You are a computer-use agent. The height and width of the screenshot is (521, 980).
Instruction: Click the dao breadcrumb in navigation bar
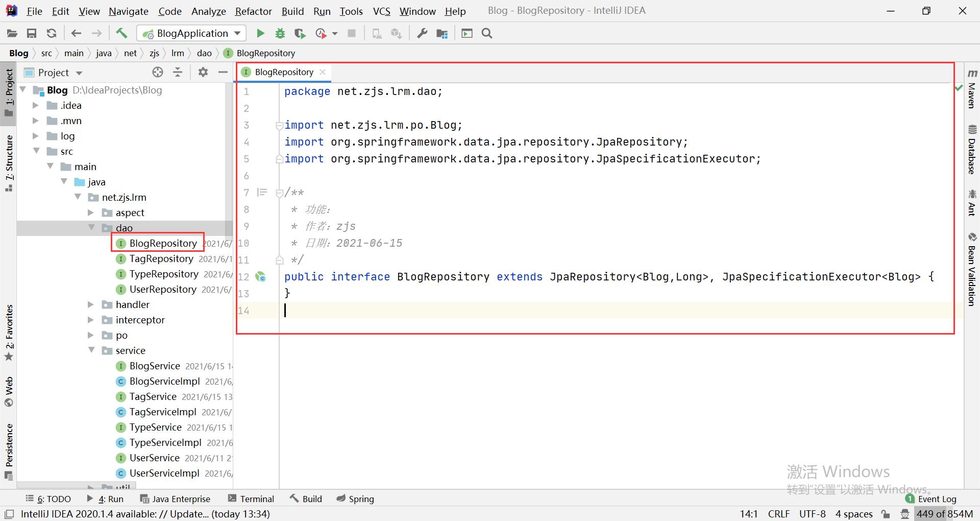coord(204,53)
